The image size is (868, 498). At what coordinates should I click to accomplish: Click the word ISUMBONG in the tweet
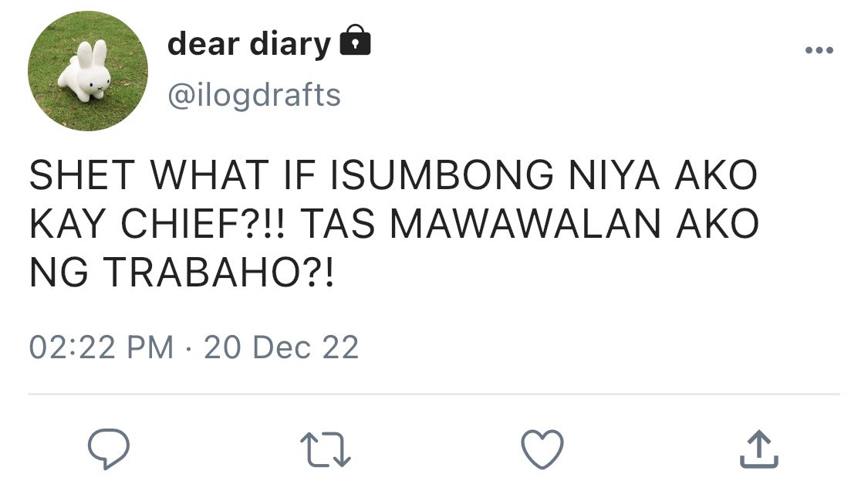441,175
